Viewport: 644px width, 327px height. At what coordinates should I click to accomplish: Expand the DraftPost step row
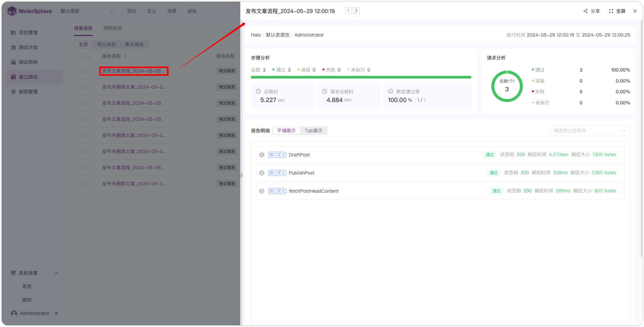tap(440, 155)
